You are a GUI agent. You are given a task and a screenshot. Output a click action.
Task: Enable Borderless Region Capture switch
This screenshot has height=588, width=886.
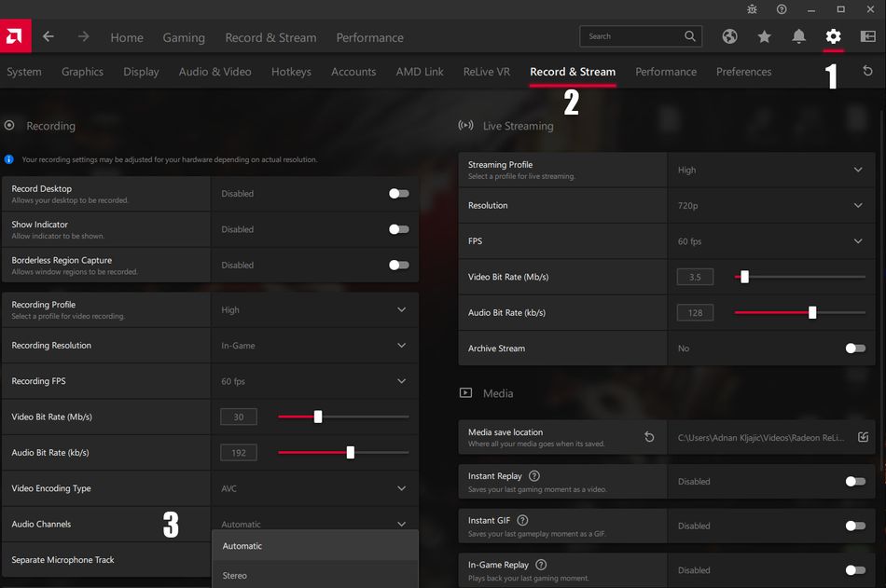tap(398, 265)
